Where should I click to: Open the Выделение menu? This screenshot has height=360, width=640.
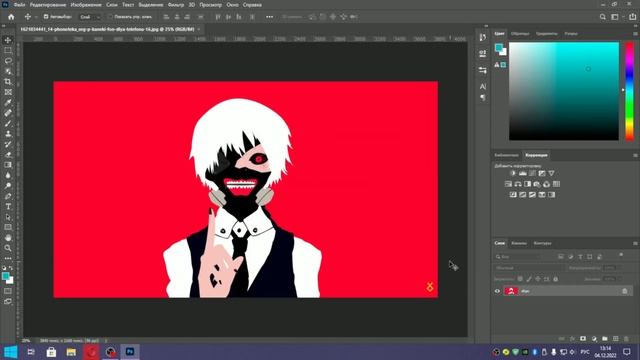(151, 5)
